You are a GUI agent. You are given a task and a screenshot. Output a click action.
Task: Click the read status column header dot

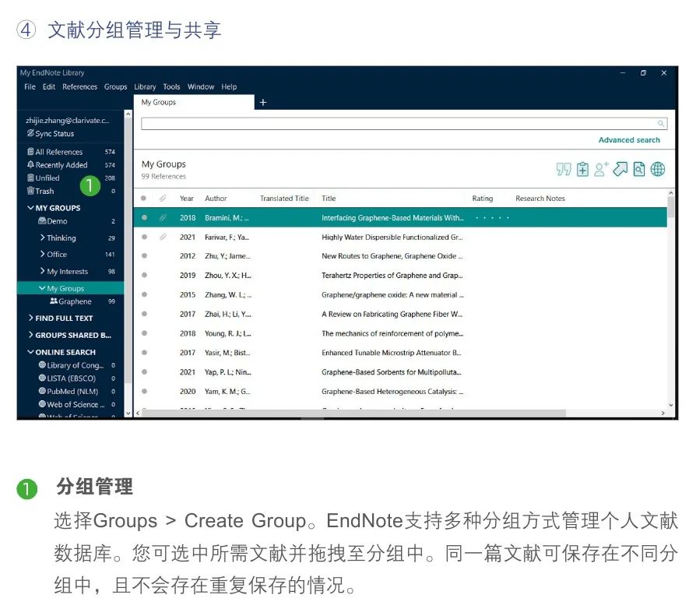coord(144,199)
